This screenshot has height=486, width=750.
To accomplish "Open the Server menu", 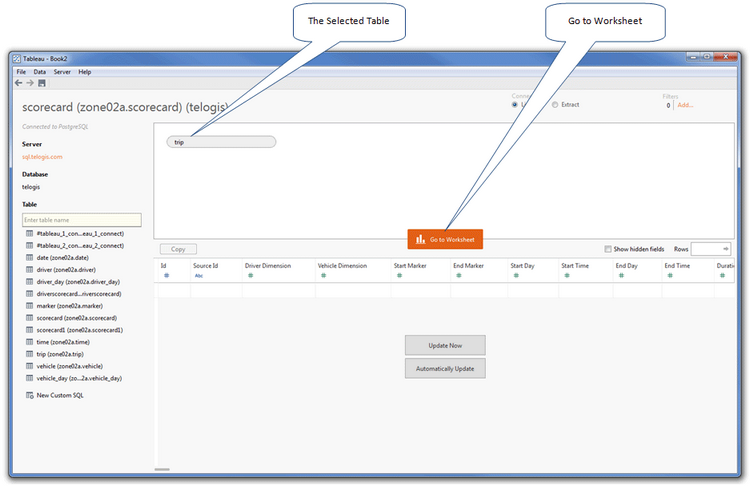I will coord(62,72).
